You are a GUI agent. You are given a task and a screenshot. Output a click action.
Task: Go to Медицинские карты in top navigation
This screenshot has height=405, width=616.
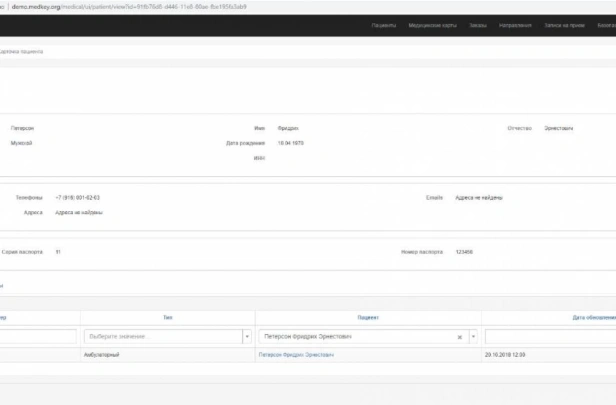(x=433, y=25)
